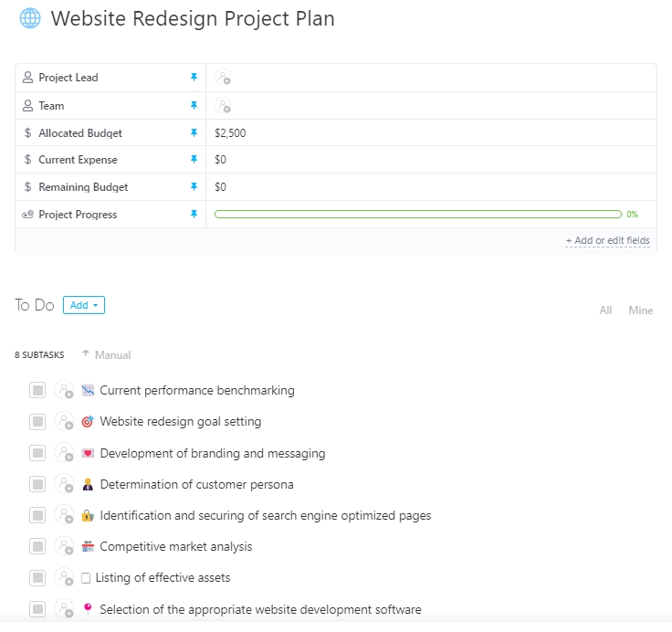The height and width of the screenshot is (632, 672).
Task: Assign user to Competitive market analysis
Action: click(x=64, y=546)
